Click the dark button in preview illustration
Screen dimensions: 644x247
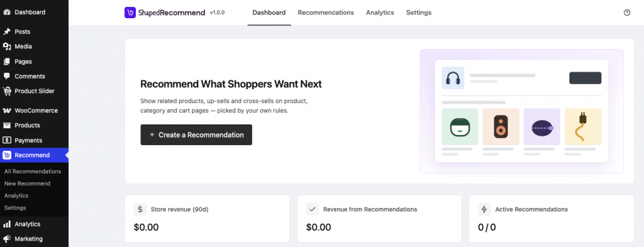(x=586, y=78)
